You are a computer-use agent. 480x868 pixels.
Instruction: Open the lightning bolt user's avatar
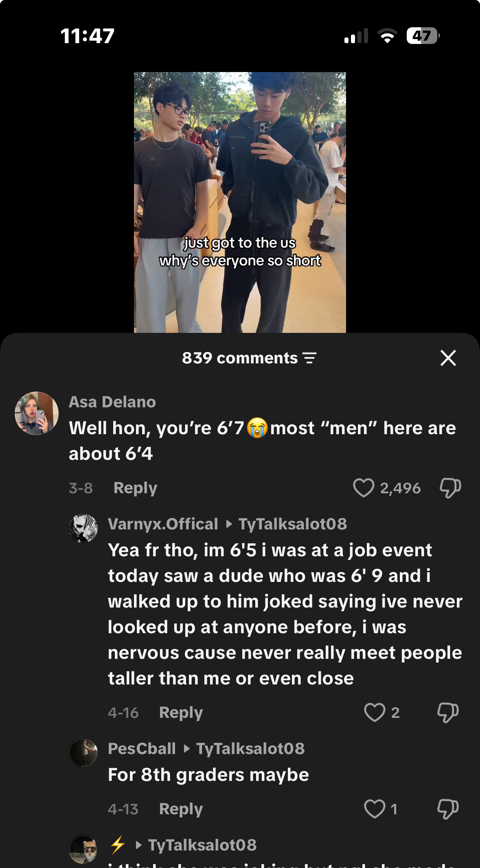pyautogui.click(x=83, y=849)
